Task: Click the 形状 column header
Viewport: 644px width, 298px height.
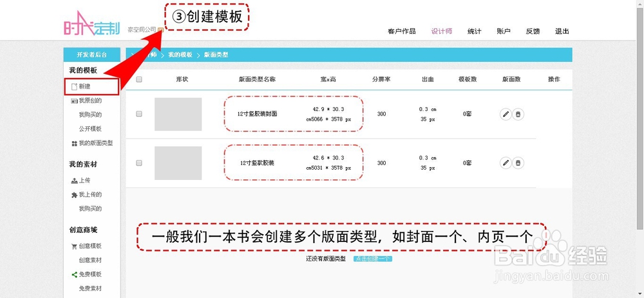Action: [182, 79]
